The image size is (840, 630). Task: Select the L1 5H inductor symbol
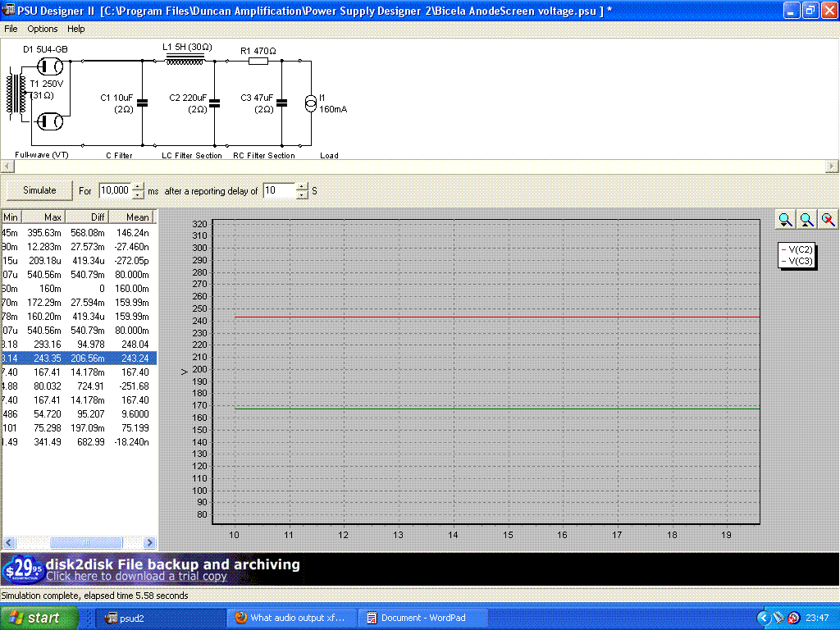(185, 59)
